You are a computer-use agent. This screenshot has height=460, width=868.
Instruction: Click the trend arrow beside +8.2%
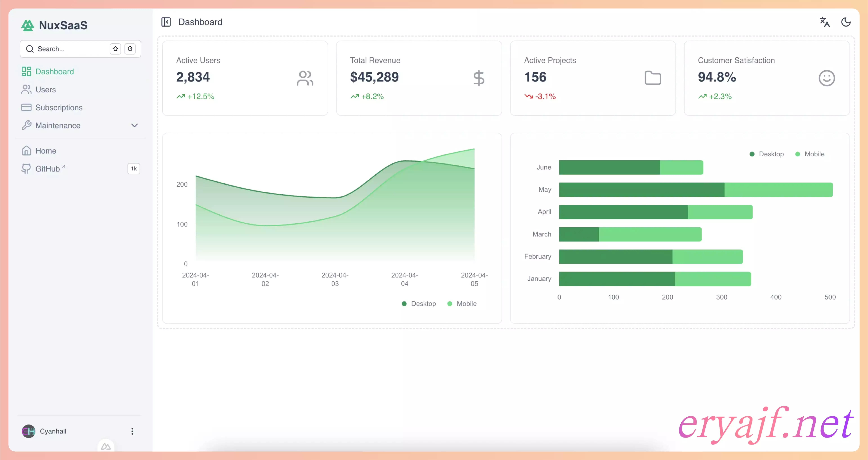coord(354,96)
